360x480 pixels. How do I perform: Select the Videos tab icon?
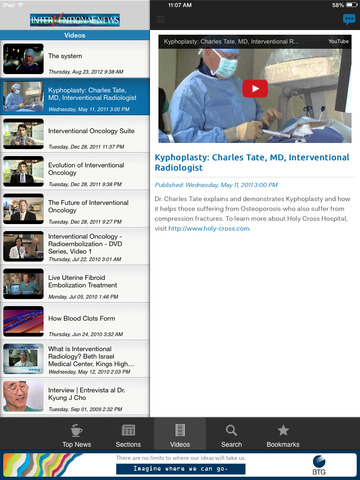coord(180,430)
